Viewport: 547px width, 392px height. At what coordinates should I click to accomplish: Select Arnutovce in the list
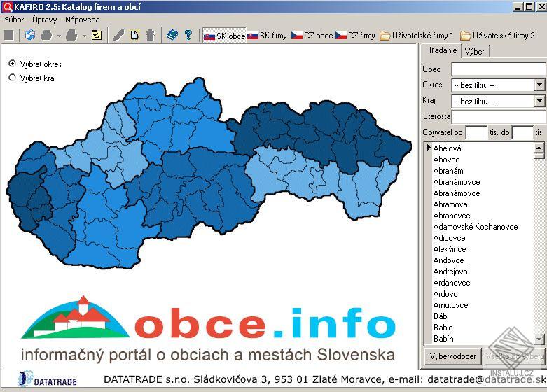[451, 304]
